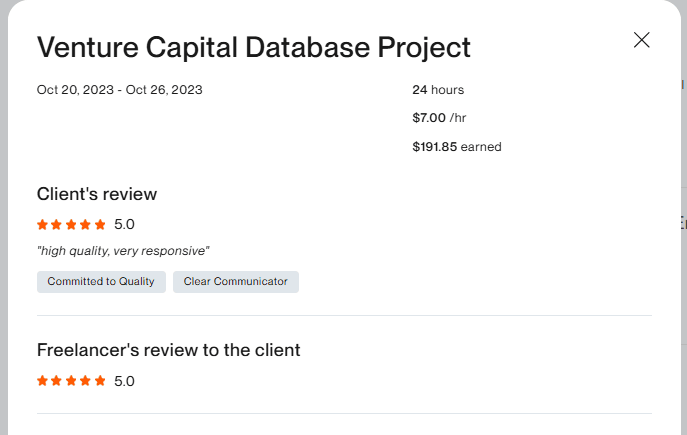Select the Committed to Quality badge
This screenshot has height=435, width=687.
pyautogui.click(x=101, y=282)
